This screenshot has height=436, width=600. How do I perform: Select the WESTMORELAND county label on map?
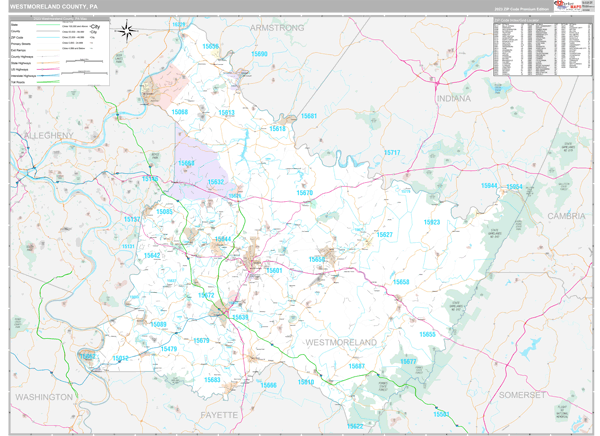click(341, 342)
